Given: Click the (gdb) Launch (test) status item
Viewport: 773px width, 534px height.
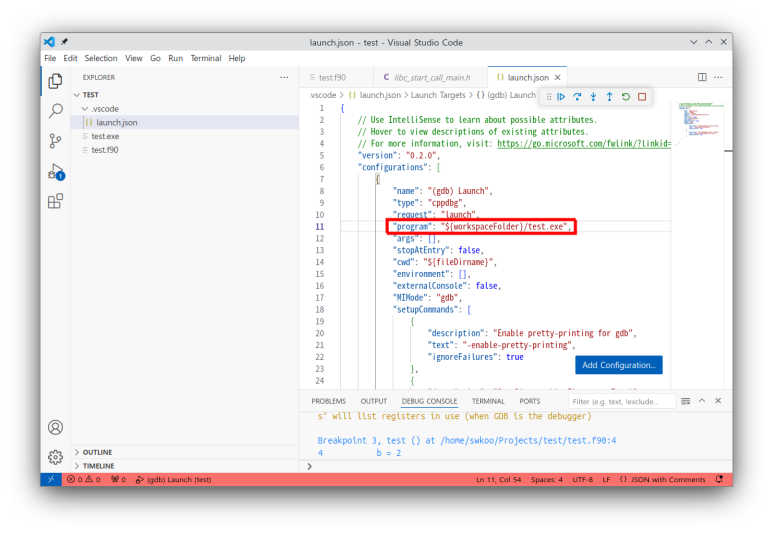Looking at the screenshot, I should pyautogui.click(x=174, y=479).
